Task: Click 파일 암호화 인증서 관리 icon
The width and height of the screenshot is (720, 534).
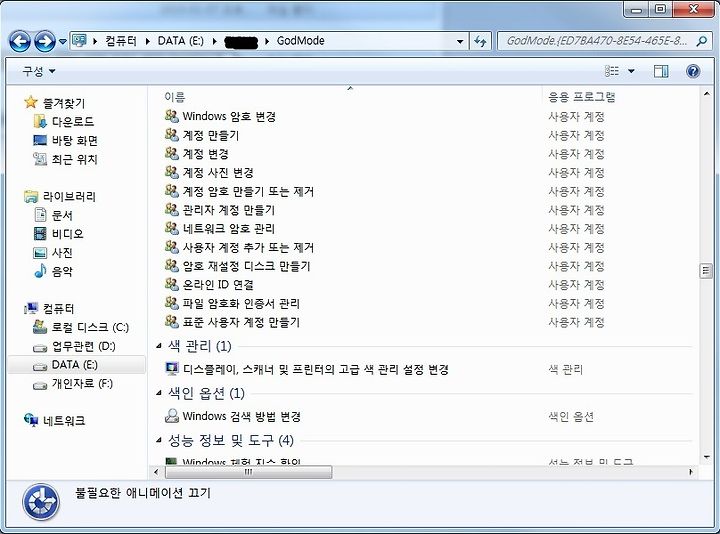Action: click(172, 303)
